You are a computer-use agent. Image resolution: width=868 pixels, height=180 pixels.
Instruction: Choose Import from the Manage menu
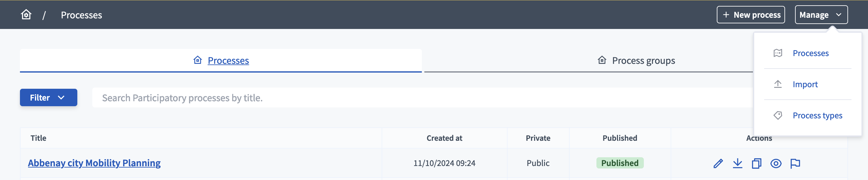click(x=805, y=84)
